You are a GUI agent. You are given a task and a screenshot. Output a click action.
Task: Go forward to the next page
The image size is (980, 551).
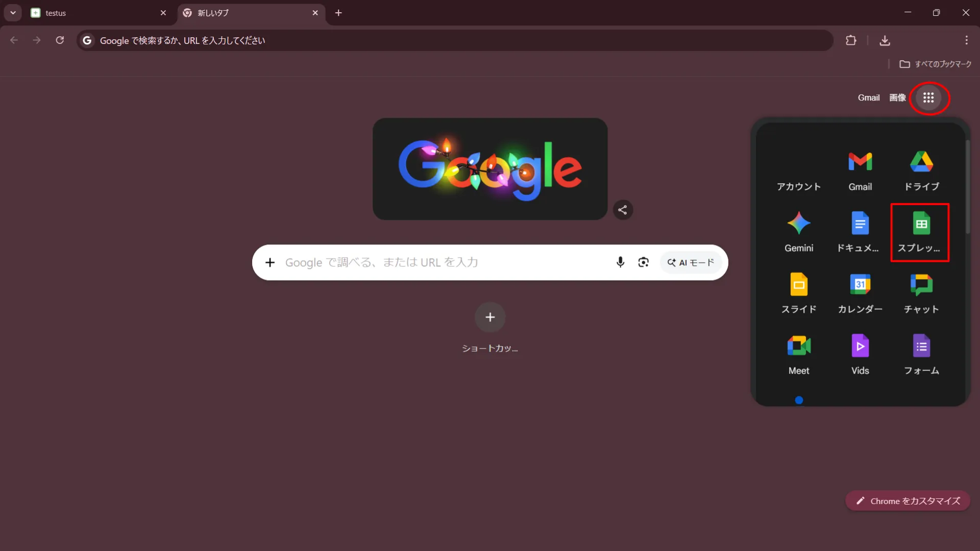(x=37, y=40)
